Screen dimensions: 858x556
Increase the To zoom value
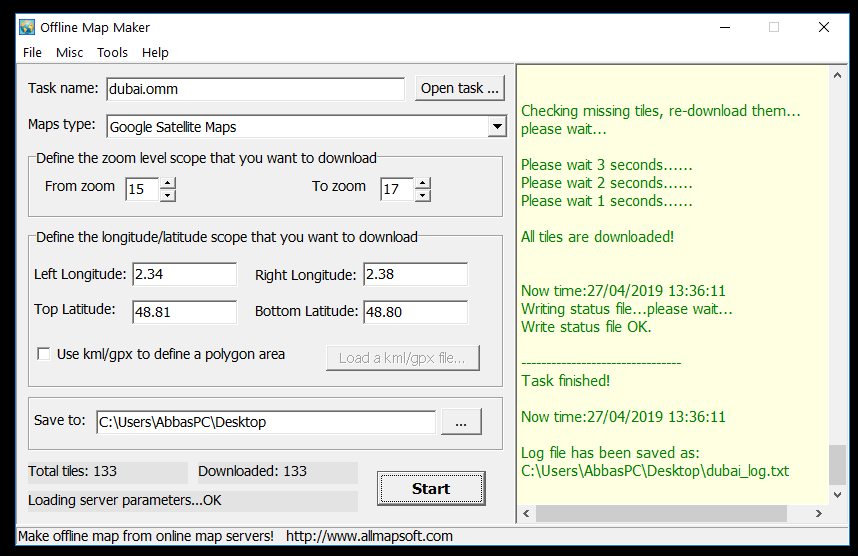pyautogui.click(x=423, y=183)
